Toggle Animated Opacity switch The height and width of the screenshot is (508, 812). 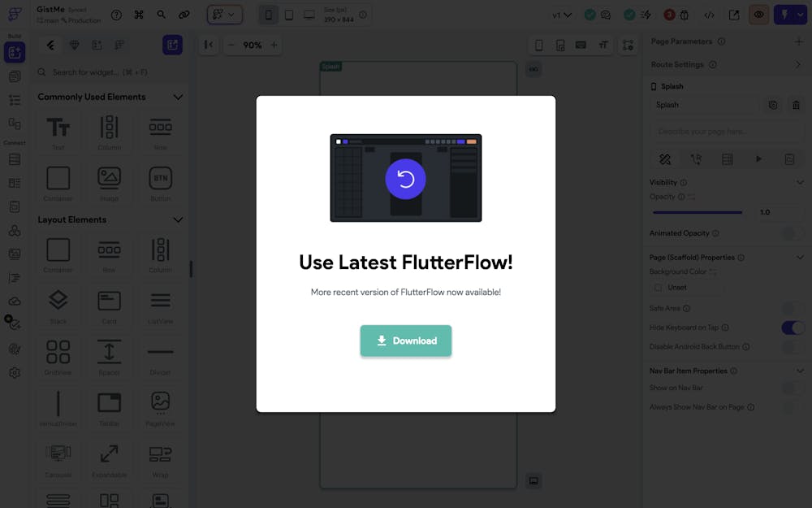pyautogui.click(x=793, y=233)
